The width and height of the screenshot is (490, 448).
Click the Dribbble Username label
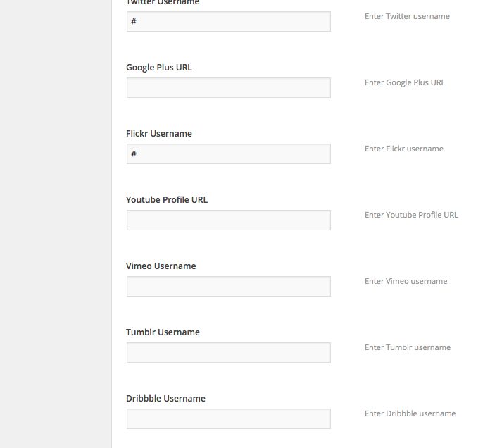pos(165,399)
